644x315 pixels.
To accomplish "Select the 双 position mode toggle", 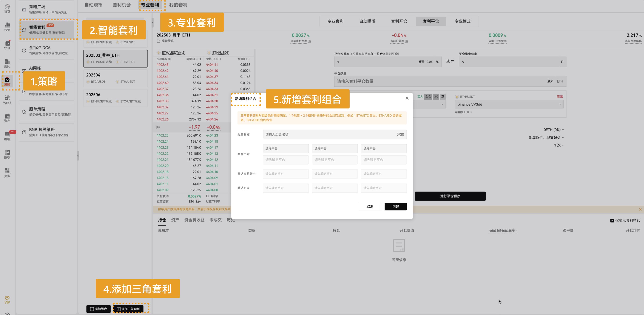I will [x=443, y=97].
